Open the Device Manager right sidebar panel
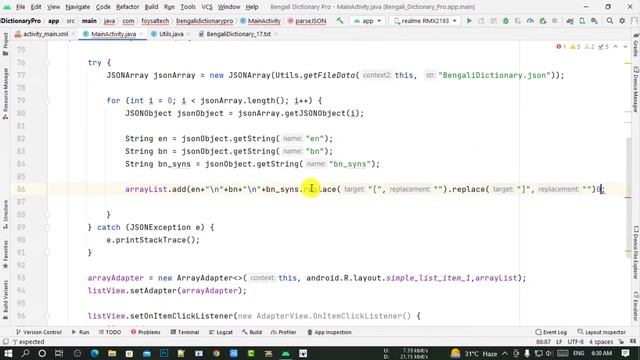Viewport: 640px width, 360px height. point(636,90)
